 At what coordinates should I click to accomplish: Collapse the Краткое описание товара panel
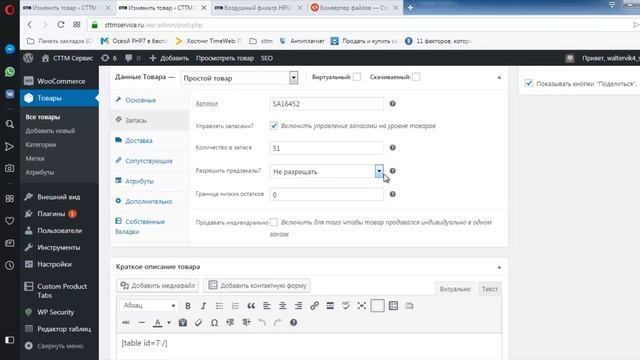499,267
